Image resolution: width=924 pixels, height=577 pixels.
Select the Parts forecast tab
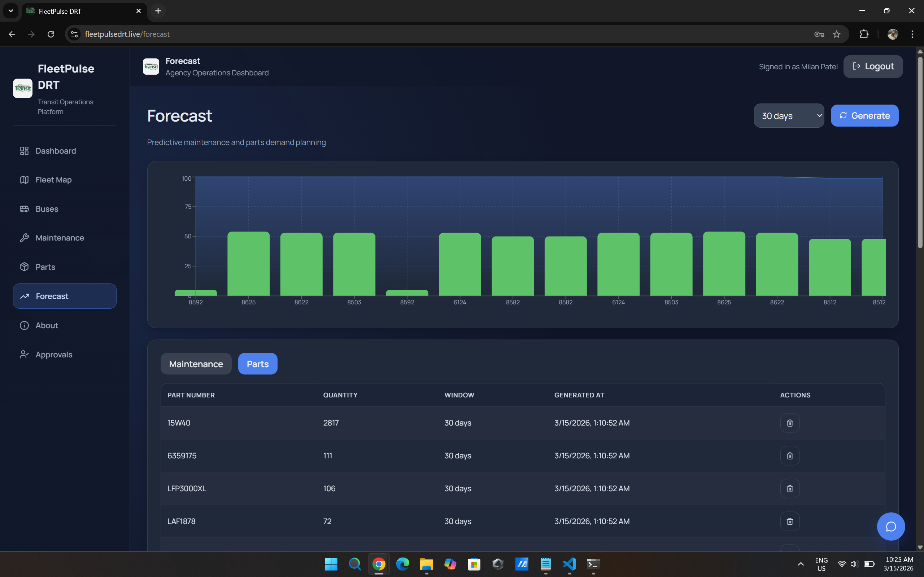click(x=258, y=364)
